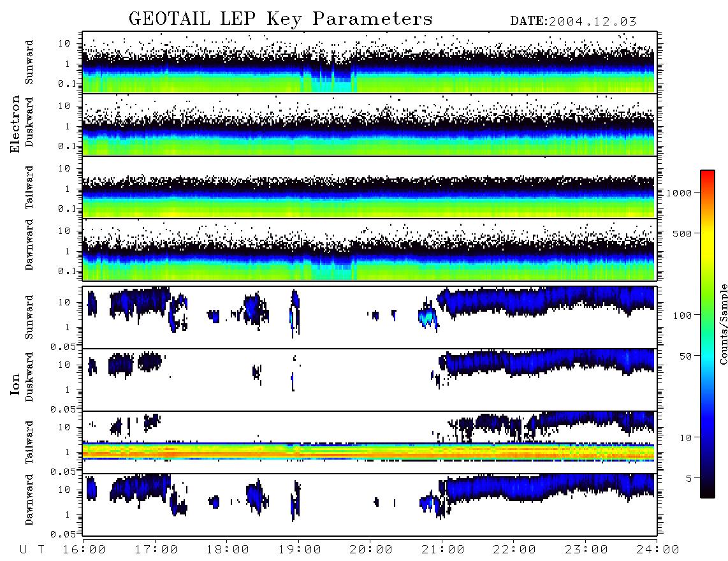Click the 24:00 time tick label
This screenshot has width=728, height=561.
pyautogui.click(x=658, y=550)
